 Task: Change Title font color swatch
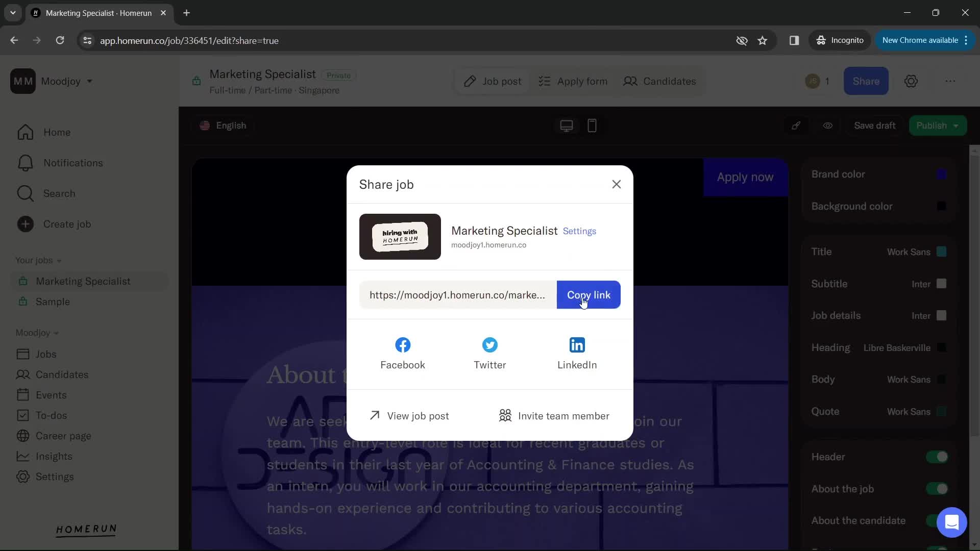[x=942, y=252]
